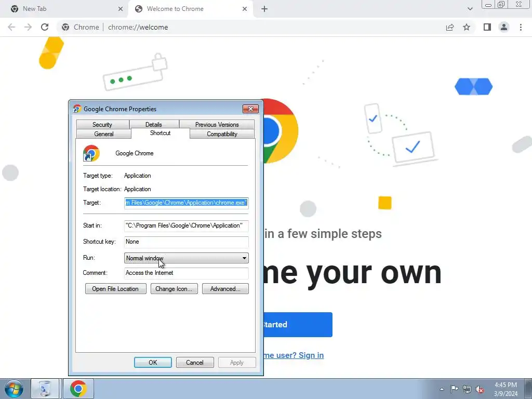The height and width of the screenshot is (399, 532).
Task: Click the Target type Application text
Action: coord(137,176)
